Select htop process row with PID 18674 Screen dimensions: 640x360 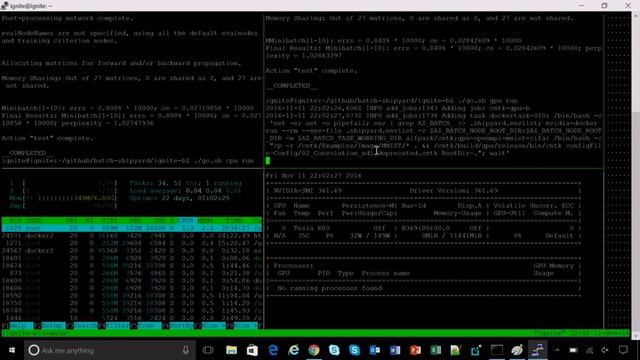(x=131, y=266)
